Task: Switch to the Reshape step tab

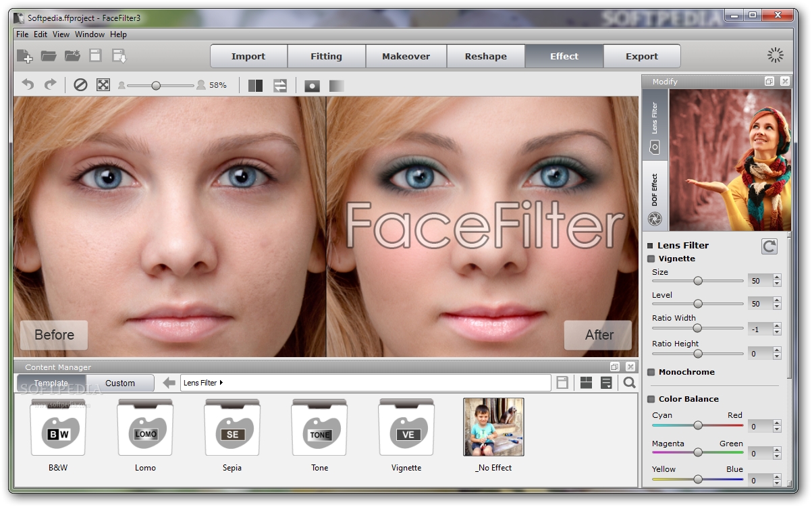Action: pyautogui.click(x=486, y=56)
